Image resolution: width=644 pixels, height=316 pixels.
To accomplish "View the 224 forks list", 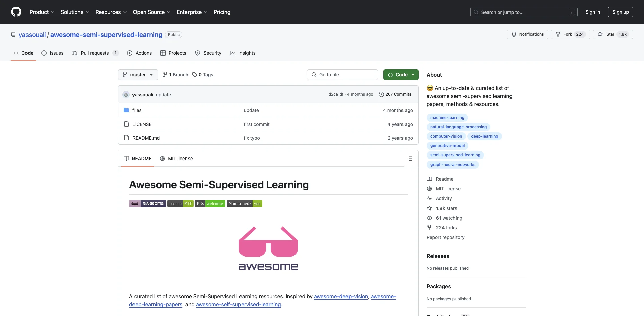I will pyautogui.click(x=442, y=228).
